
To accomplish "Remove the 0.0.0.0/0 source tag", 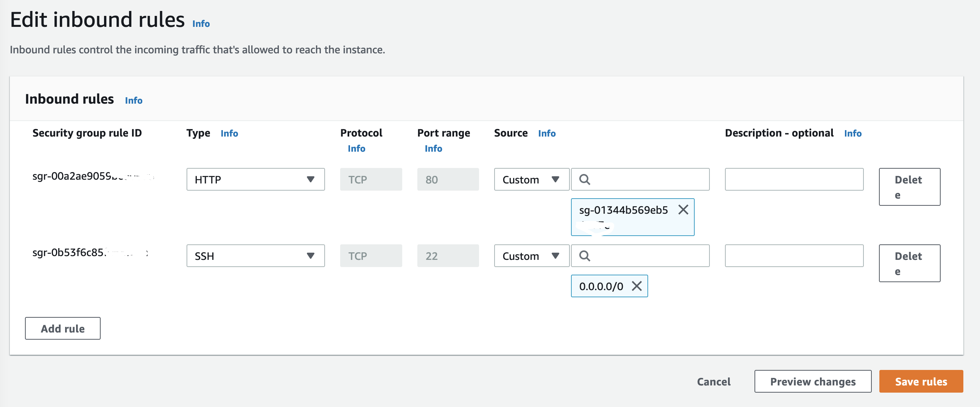I will (636, 286).
